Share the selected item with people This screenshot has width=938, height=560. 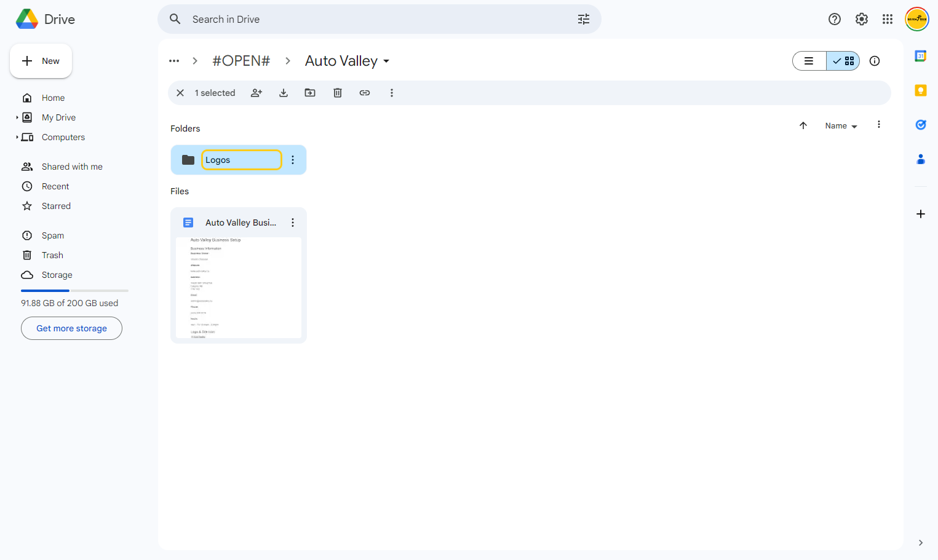pos(256,93)
